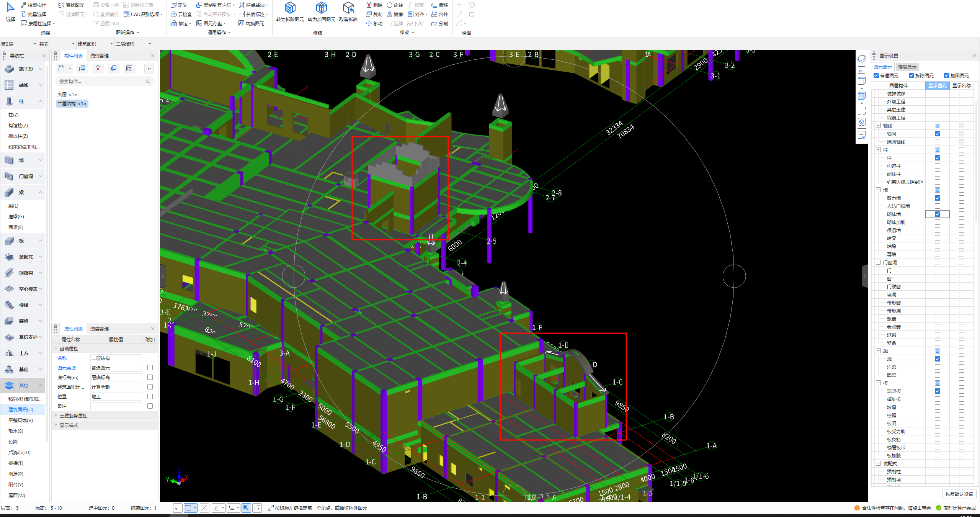Click the 显示名称 column header
The image size is (980, 517).
click(x=961, y=85)
